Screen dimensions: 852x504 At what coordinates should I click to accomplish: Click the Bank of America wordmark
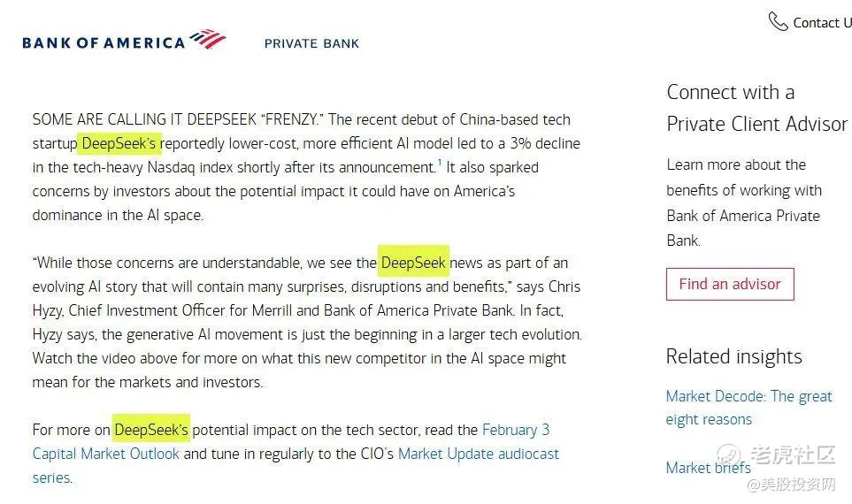pos(104,42)
